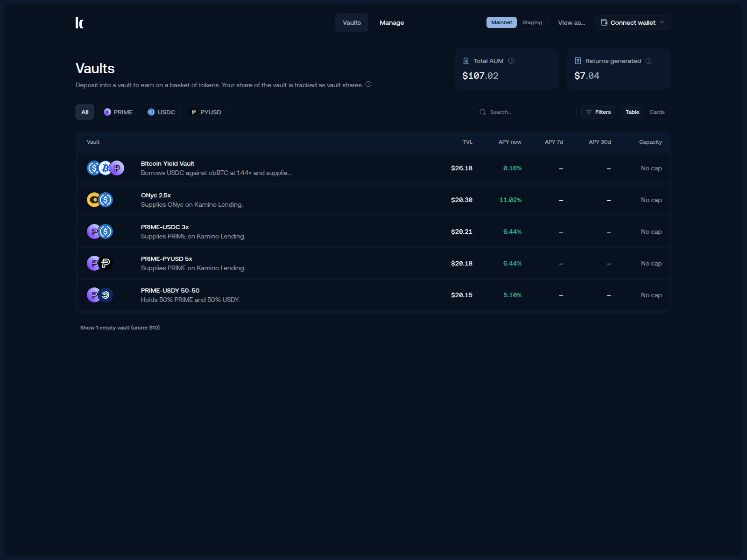Click the app logo in header
747x560 pixels.
click(80, 22)
